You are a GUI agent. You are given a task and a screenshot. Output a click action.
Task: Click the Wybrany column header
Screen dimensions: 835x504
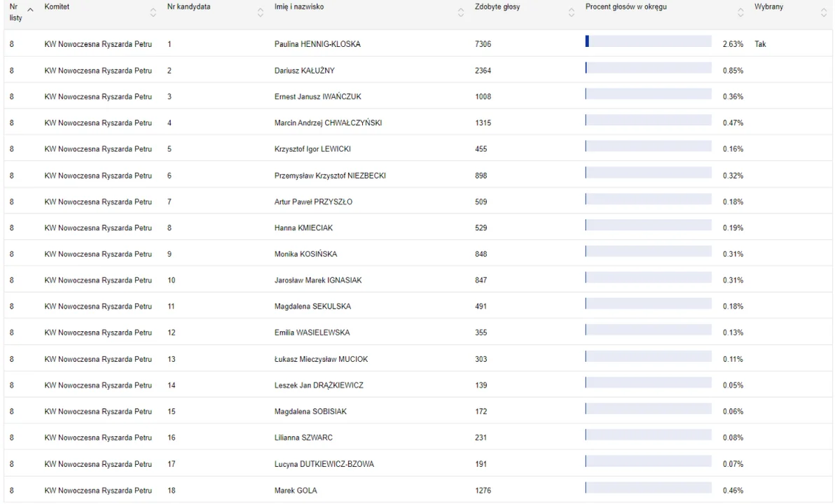point(768,7)
